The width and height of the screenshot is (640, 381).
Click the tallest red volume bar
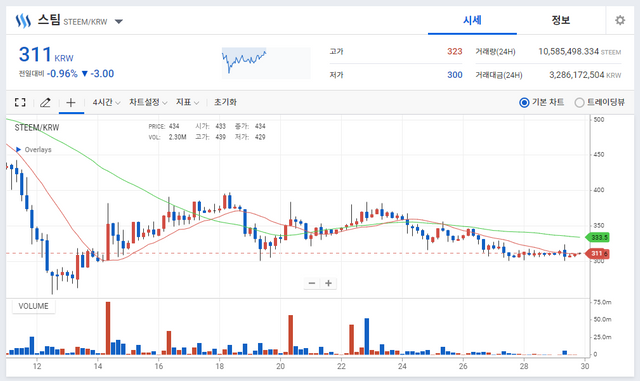[x=108, y=328]
